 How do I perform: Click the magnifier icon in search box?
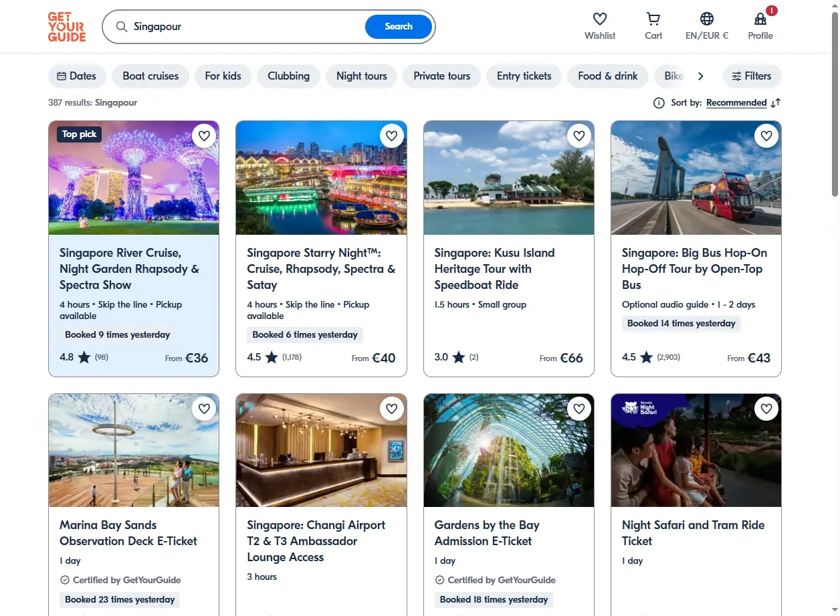(122, 27)
